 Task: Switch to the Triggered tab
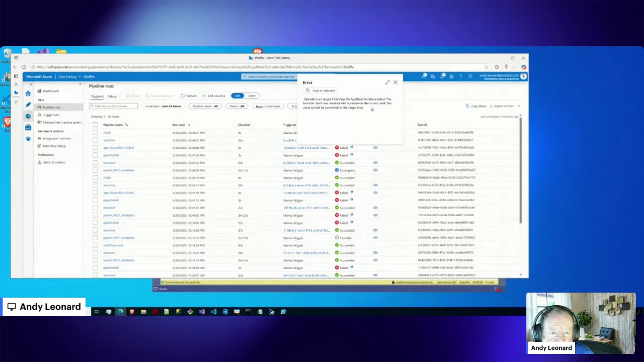[97, 96]
